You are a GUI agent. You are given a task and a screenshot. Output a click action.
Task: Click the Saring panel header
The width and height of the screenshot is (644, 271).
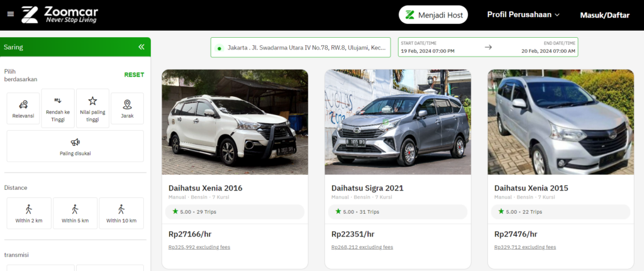pyautogui.click(x=75, y=47)
